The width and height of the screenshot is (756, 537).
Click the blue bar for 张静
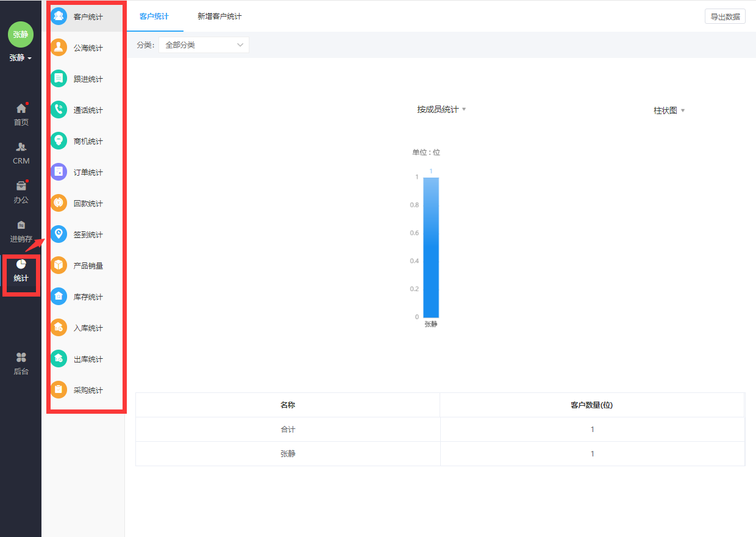tap(431, 247)
